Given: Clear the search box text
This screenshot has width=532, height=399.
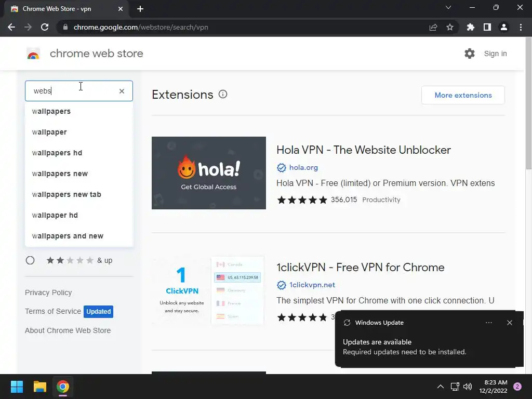Looking at the screenshot, I should 122,91.
